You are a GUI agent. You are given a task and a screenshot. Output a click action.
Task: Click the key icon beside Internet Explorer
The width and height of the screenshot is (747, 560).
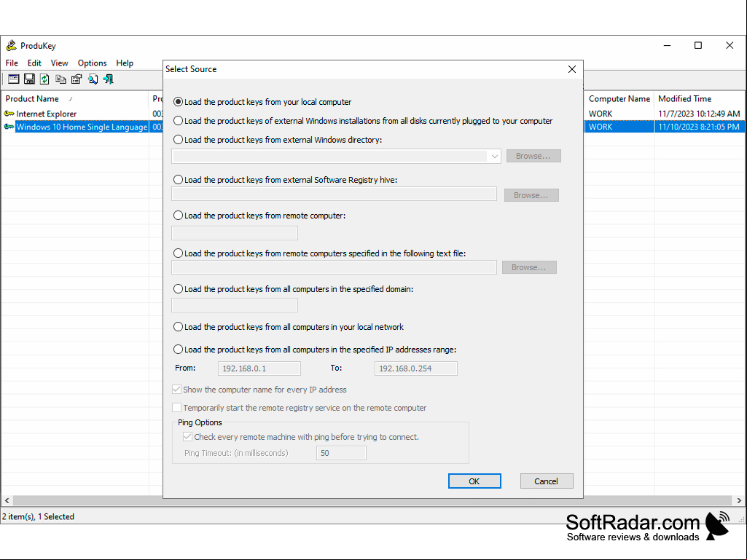9,114
